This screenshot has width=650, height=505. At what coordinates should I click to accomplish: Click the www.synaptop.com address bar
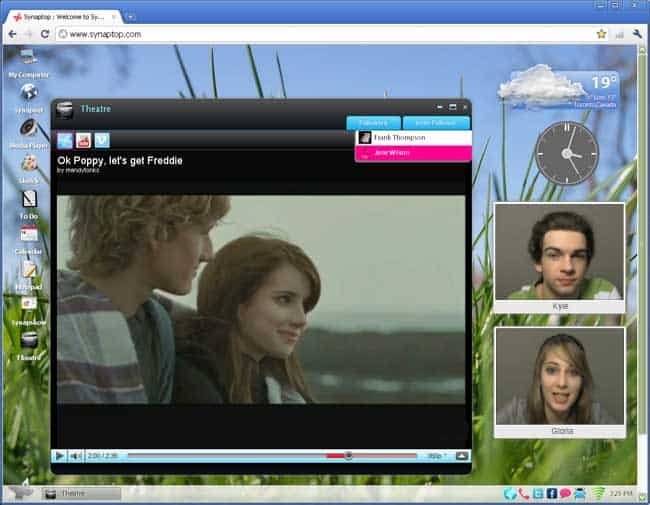(x=325, y=34)
